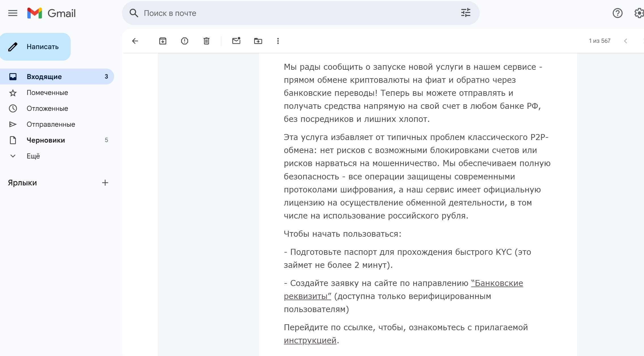Create a new label with plus icon
Screen dimensions: 644x356
click(x=105, y=183)
